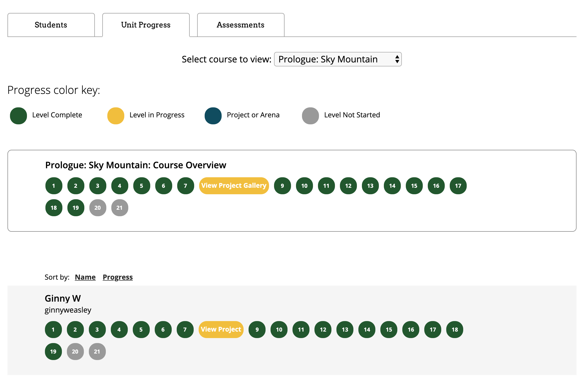Select Ginny W's level 18 circle
Viewport: 588px width, 383px height.
454,330
